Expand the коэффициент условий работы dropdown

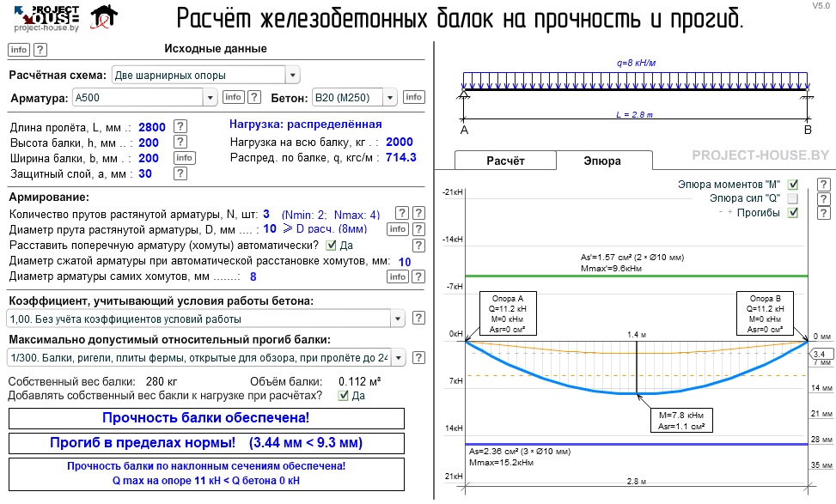pyautogui.click(x=206, y=319)
